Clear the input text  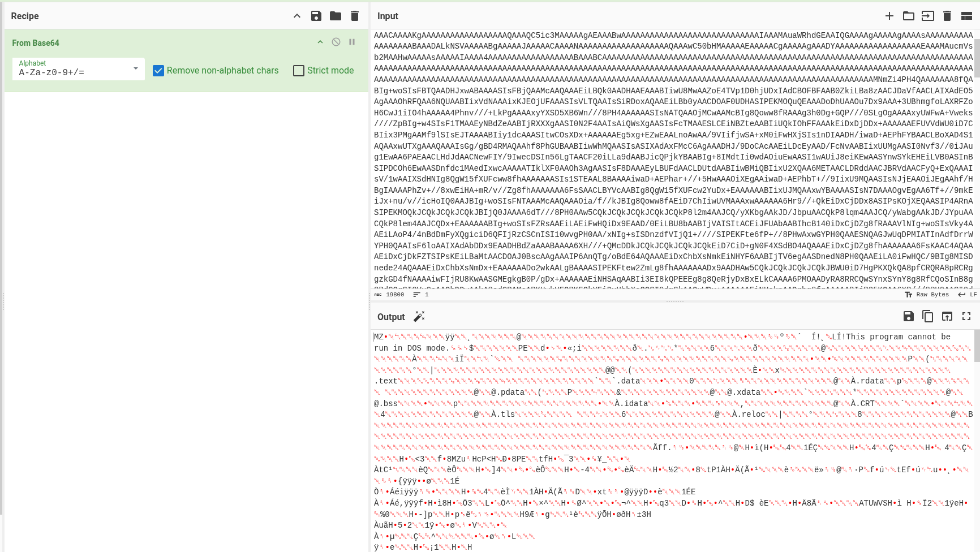pyautogui.click(x=947, y=16)
